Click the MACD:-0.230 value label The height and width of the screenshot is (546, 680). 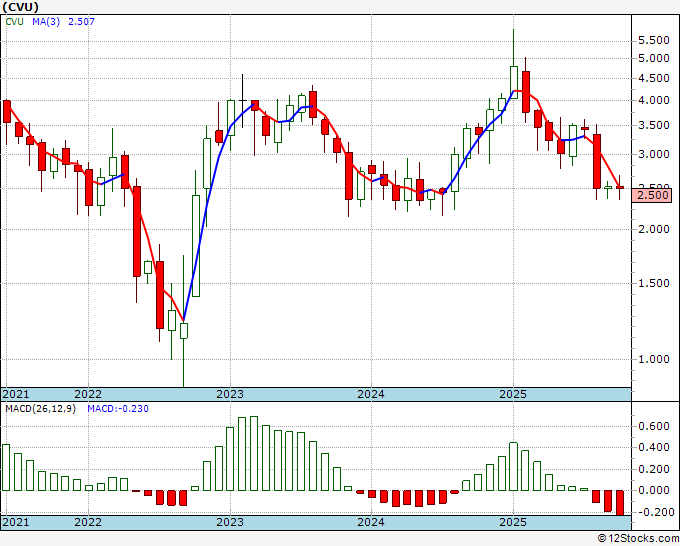118,409
